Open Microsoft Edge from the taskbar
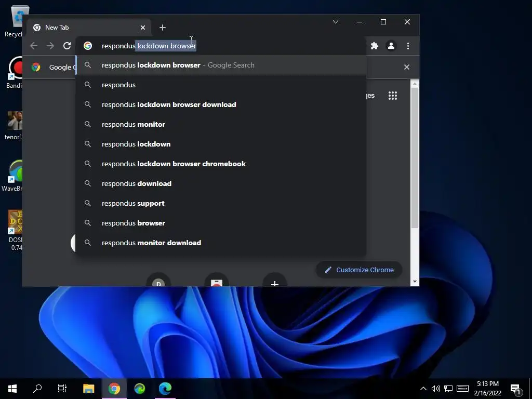 coord(165,389)
